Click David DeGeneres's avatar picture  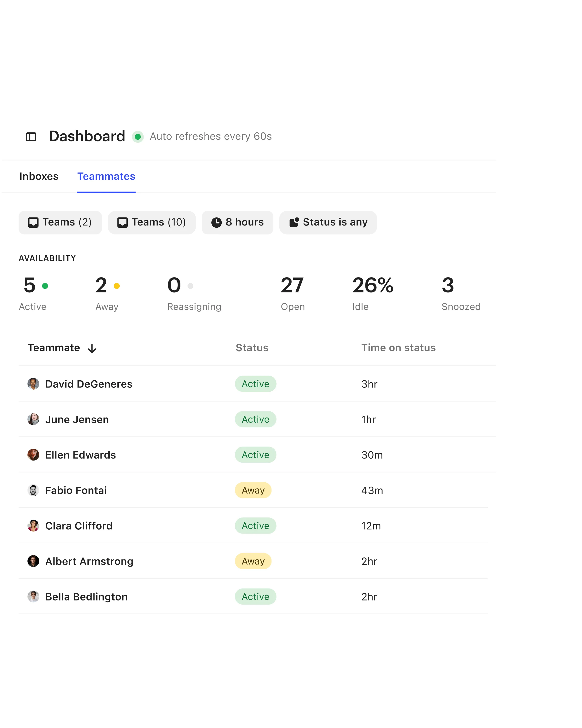34,384
